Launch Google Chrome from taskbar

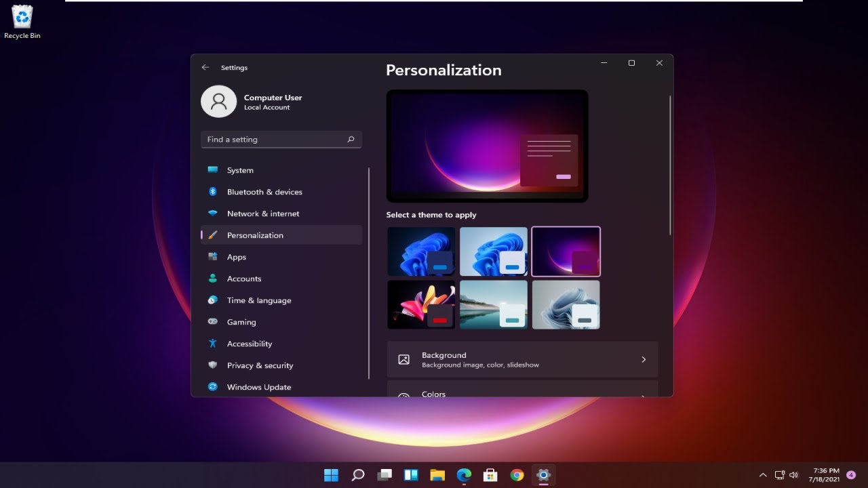(517, 475)
